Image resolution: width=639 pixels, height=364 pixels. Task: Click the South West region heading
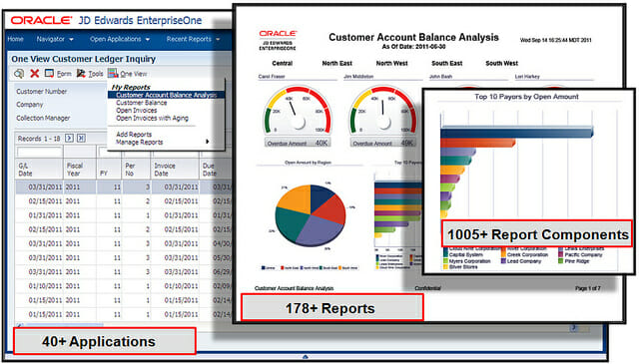[x=501, y=64]
